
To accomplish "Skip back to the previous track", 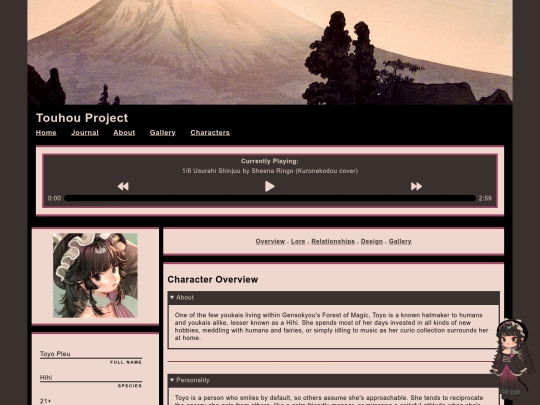I will click(123, 186).
